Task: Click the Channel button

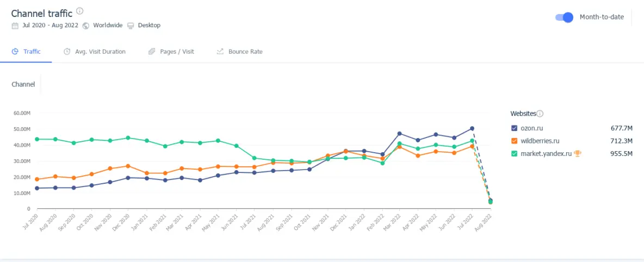Action: point(23,84)
